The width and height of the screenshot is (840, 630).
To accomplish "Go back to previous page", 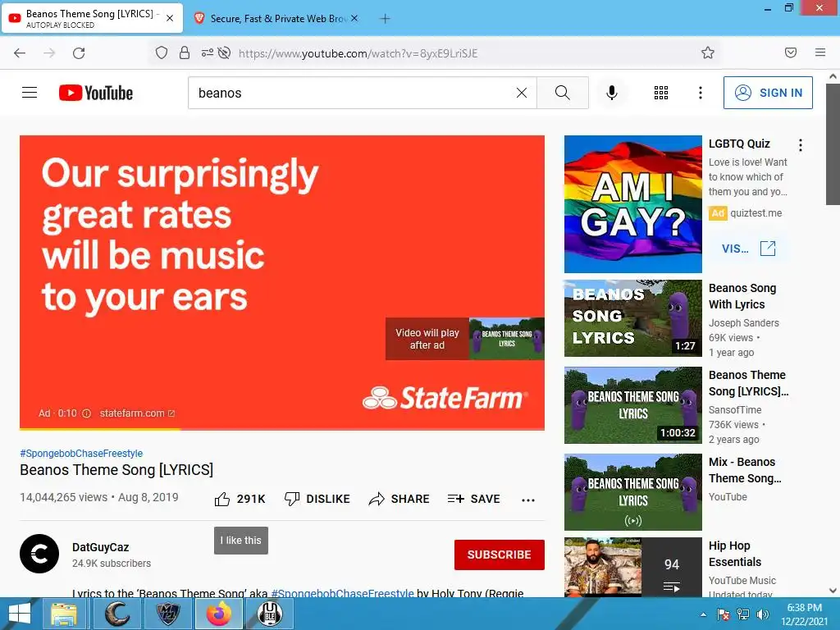I will point(20,52).
